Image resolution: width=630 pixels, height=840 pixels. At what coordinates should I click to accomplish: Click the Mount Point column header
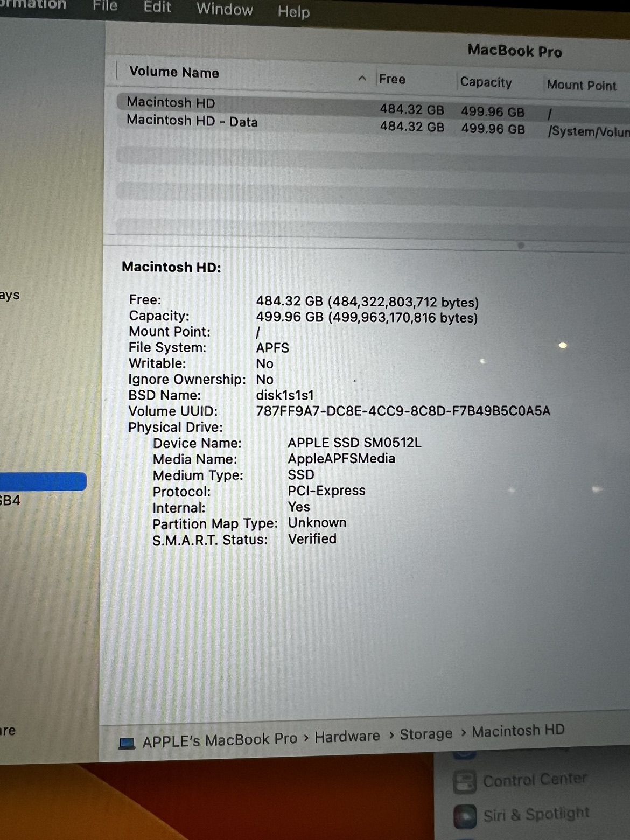581,86
